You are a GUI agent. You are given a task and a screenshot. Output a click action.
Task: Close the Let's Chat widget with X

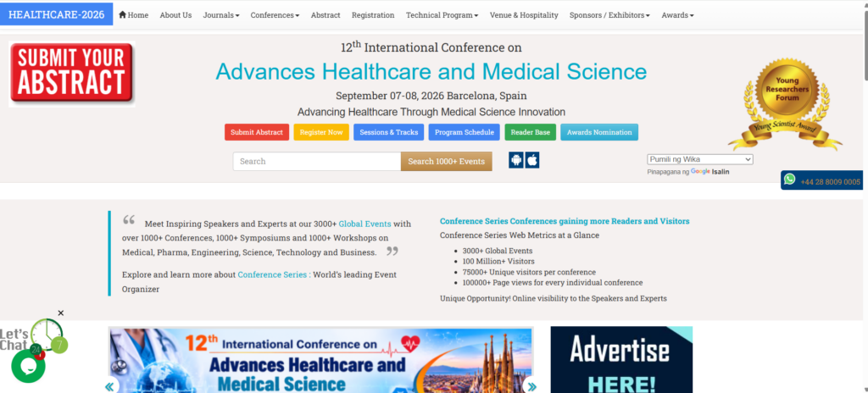pos(61,313)
